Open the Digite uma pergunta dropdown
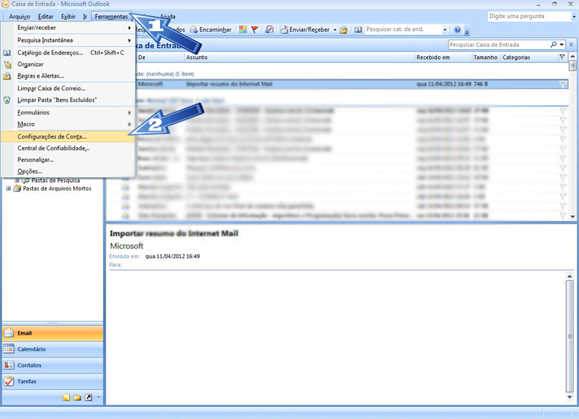579x419 pixels. tap(574, 17)
